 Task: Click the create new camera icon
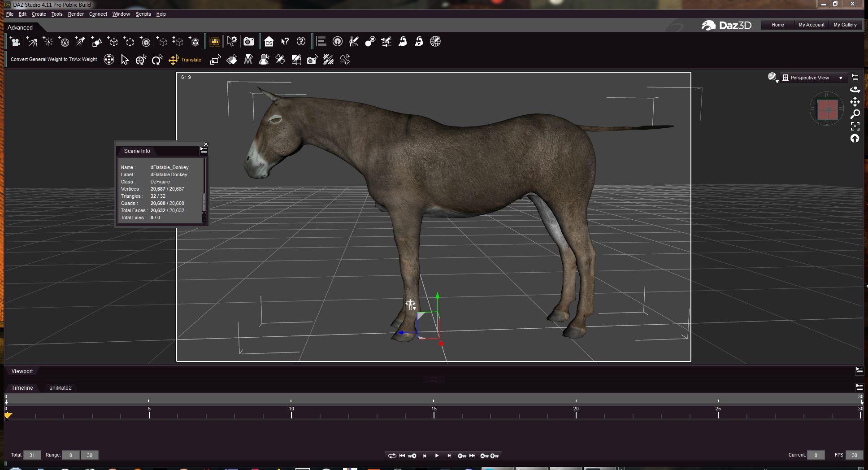click(15, 42)
